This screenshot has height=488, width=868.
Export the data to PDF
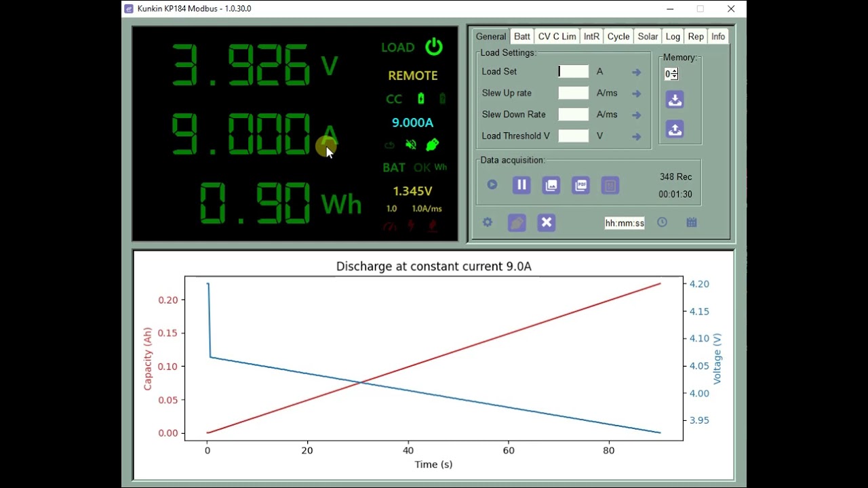[580, 185]
